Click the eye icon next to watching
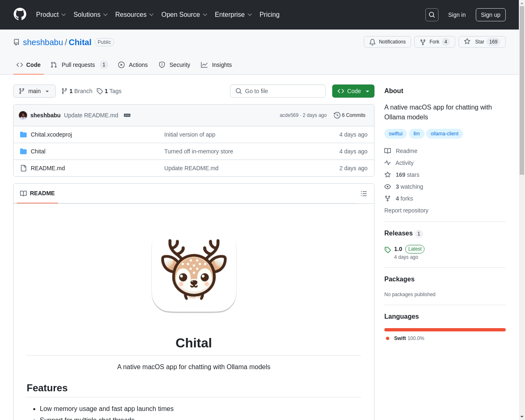525x420 pixels. (388, 187)
